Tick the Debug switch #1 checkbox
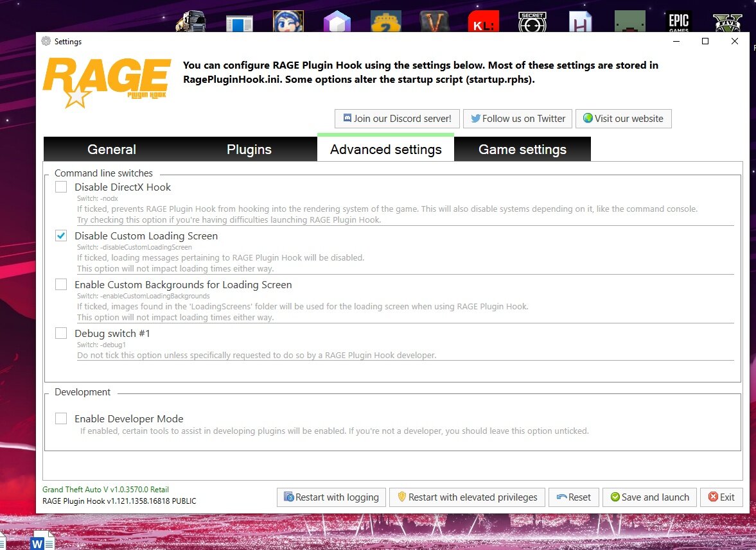The height and width of the screenshot is (550, 756). pyautogui.click(x=61, y=333)
